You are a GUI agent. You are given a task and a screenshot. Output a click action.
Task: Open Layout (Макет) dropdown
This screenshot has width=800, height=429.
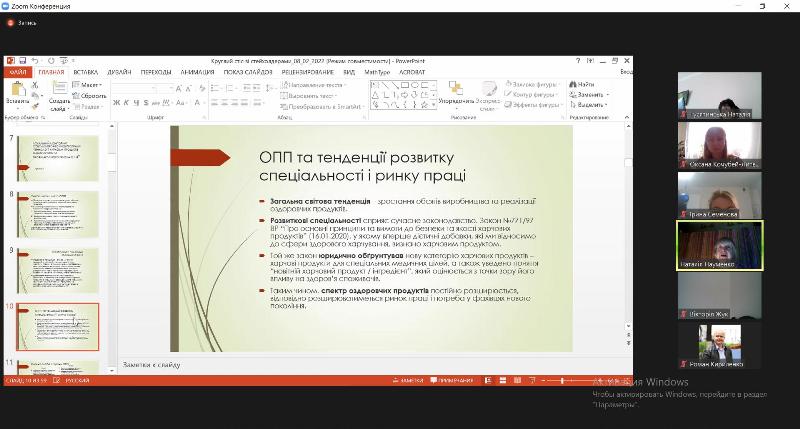pos(87,85)
